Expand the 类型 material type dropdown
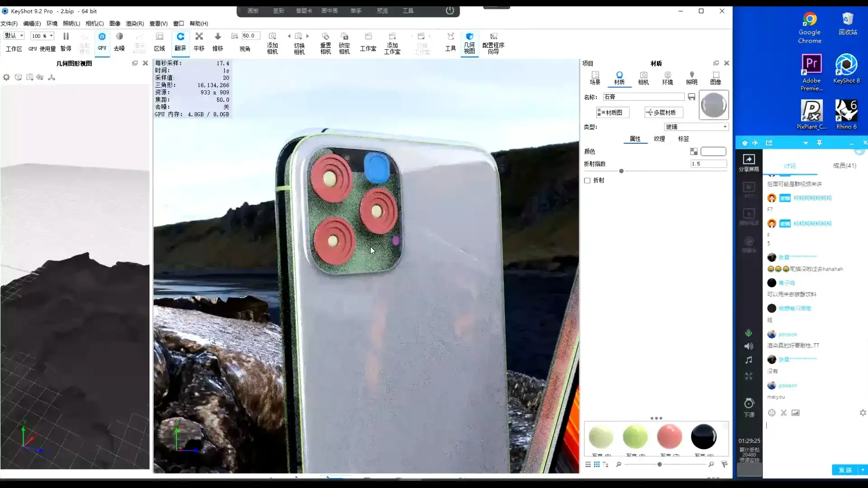 click(696, 127)
